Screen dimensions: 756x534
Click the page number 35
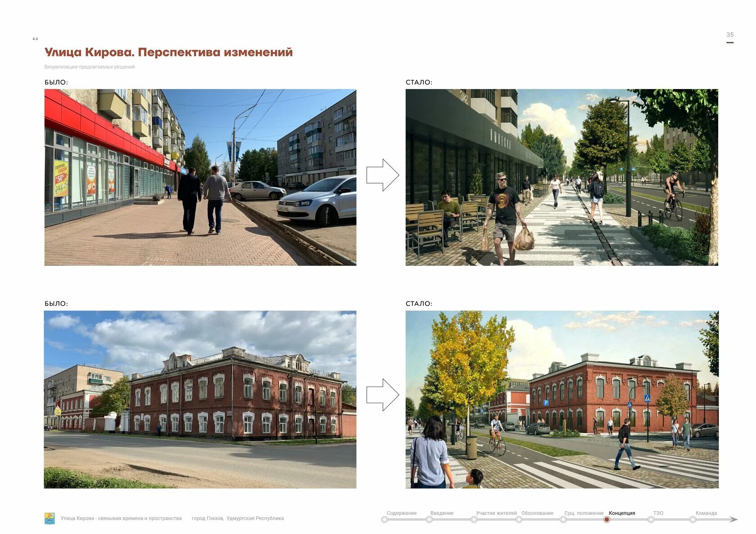coord(730,35)
